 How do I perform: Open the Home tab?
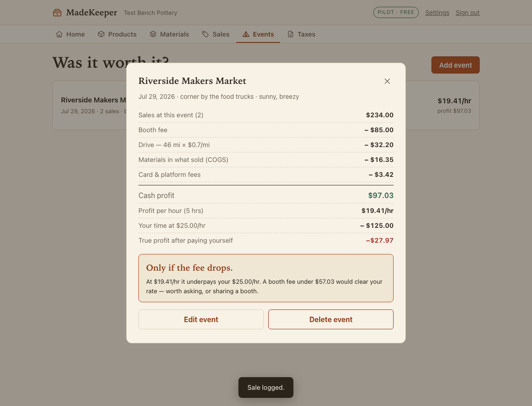(70, 34)
